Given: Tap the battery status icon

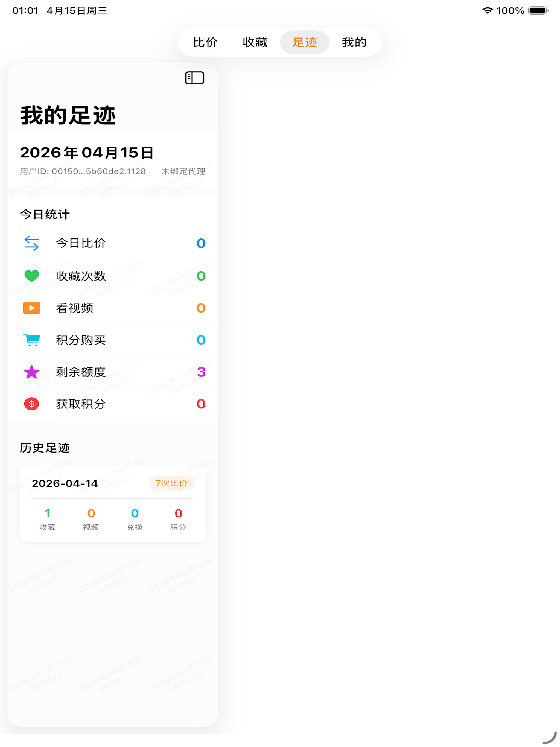Looking at the screenshot, I should pyautogui.click(x=538, y=10).
